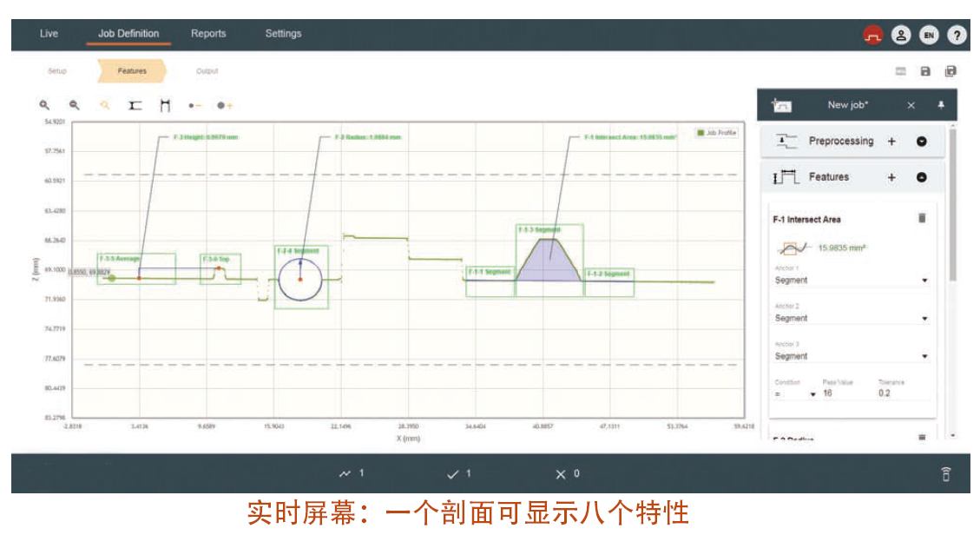The height and width of the screenshot is (535, 980).
Task: Switch to the Reports tab
Action: click(x=208, y=34)
